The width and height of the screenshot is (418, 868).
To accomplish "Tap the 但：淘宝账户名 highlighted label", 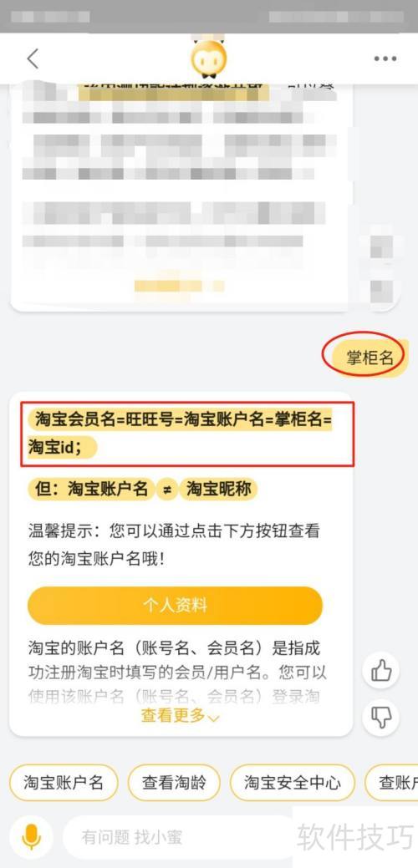I will point(91,490).
